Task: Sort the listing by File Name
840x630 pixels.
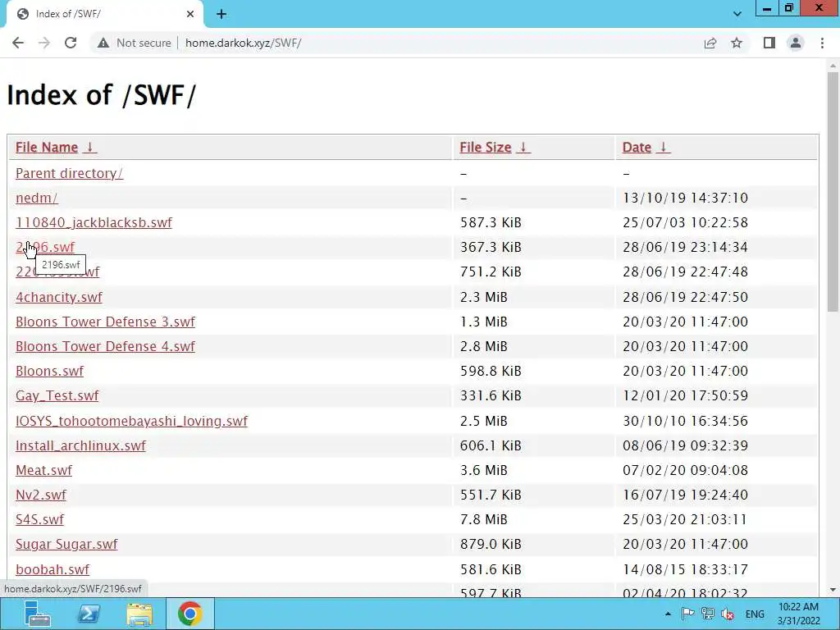Action: pyautogui.click(x=47, y=148)
